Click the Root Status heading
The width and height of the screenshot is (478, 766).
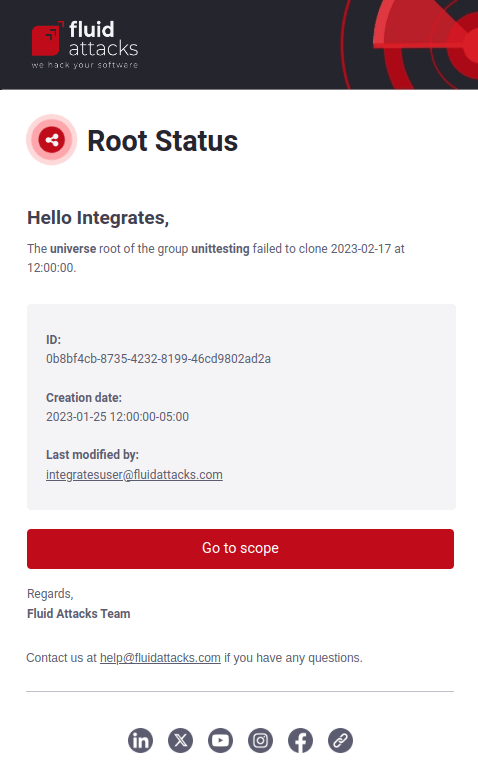tap(162, 141)
